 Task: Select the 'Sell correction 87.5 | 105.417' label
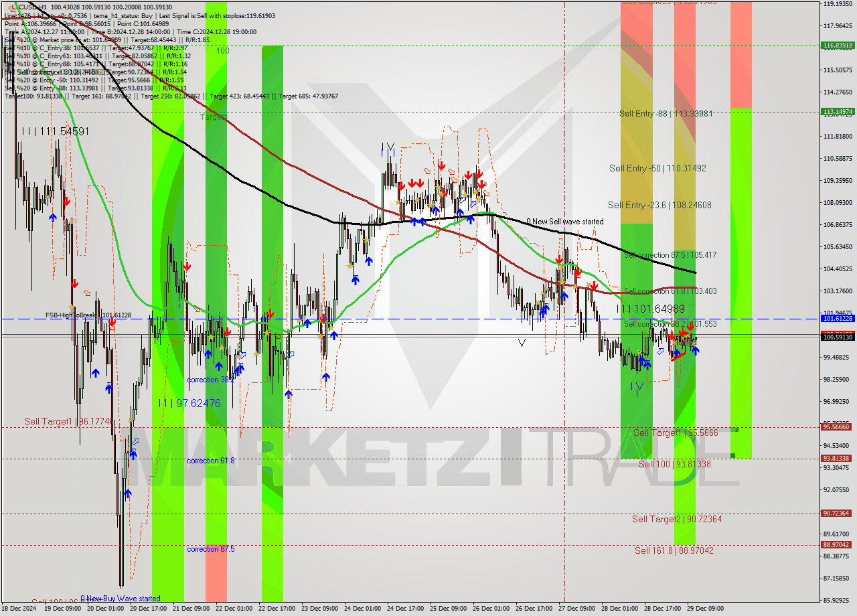(670, 255)
